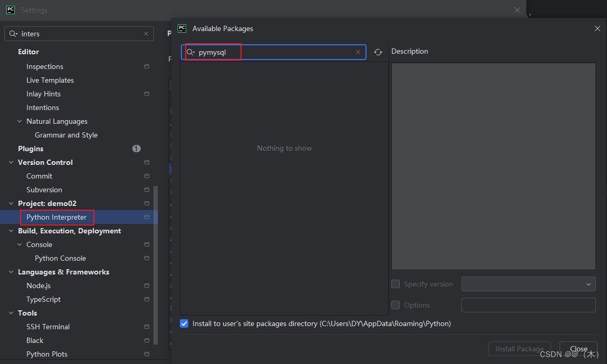
Task: Select Inspections in settings tree
Action: [x=44, y=66]
